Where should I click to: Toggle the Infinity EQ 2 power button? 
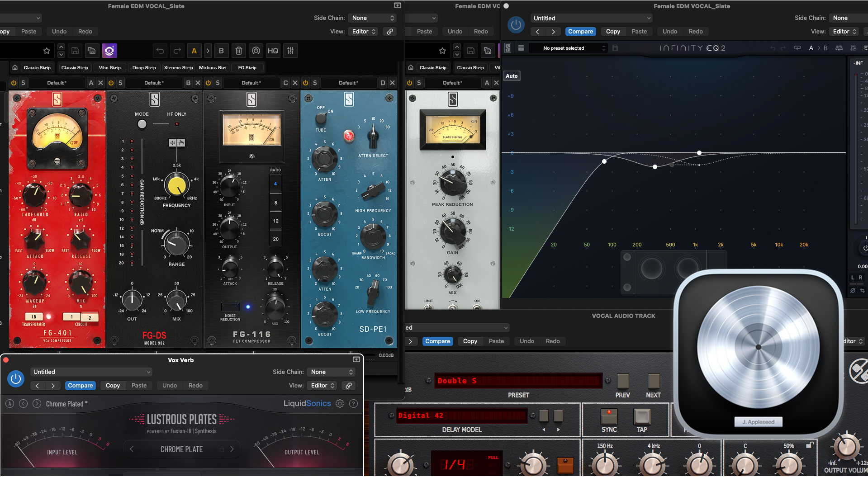pos(516,25)
